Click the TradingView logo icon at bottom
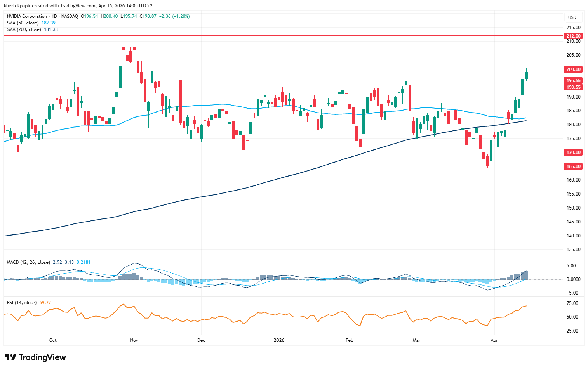 10,357
